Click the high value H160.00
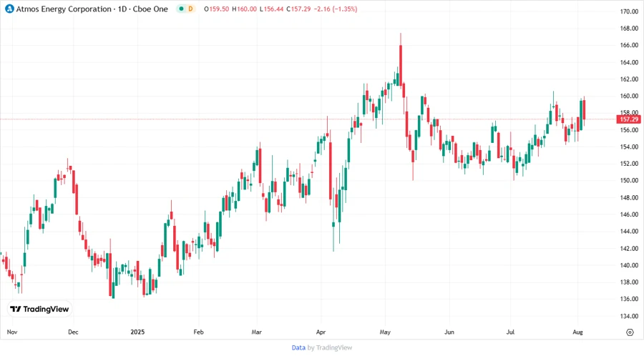The image size is (644, 356). click(x=245, y=9)
